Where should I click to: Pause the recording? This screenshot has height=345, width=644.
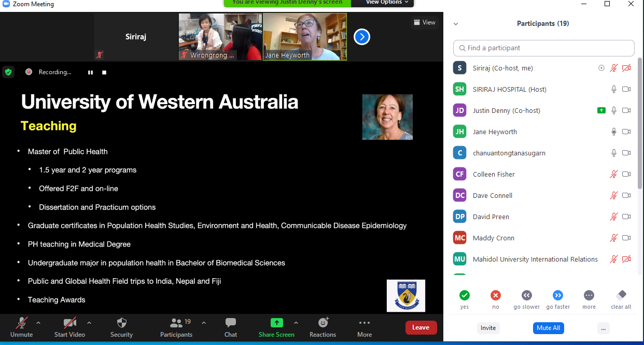[x=90, y=73]
